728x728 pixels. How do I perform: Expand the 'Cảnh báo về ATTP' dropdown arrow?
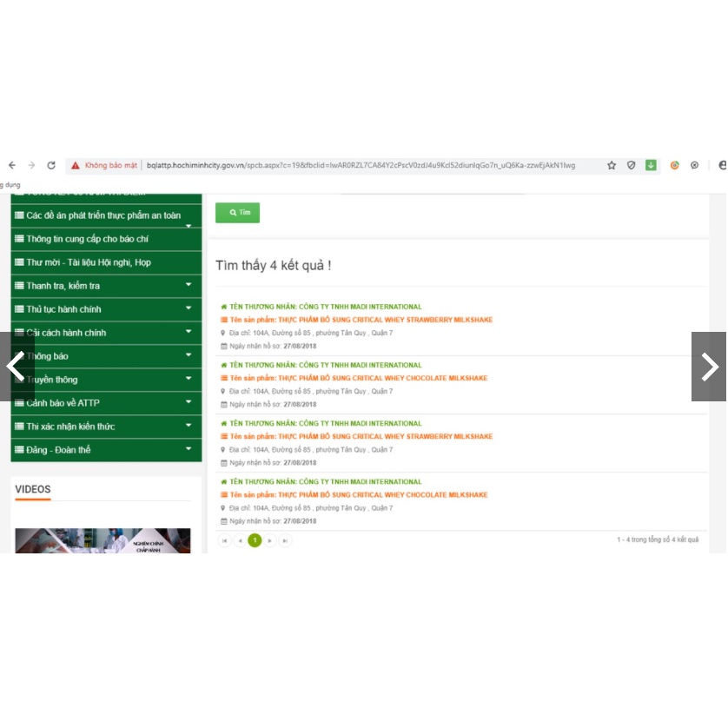(x=189, y=401)
